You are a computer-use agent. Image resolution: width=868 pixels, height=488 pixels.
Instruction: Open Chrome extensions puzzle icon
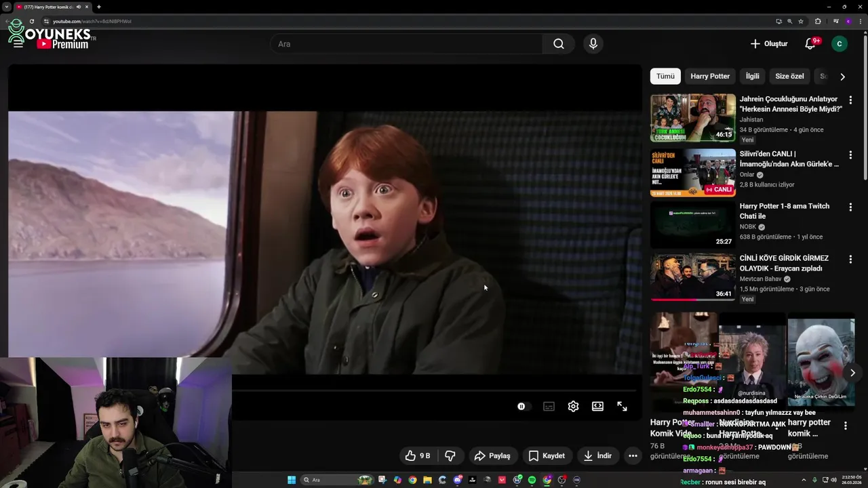coord(818,21)
